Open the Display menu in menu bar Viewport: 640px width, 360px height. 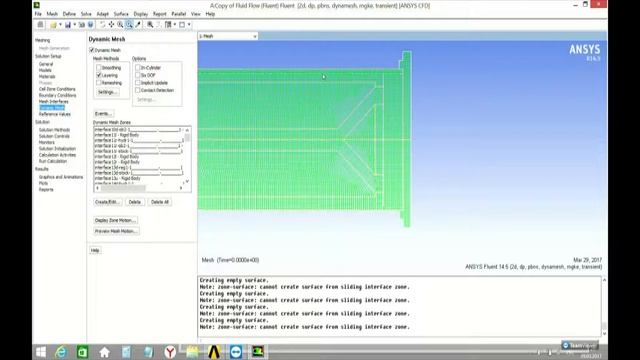[141, 14]
